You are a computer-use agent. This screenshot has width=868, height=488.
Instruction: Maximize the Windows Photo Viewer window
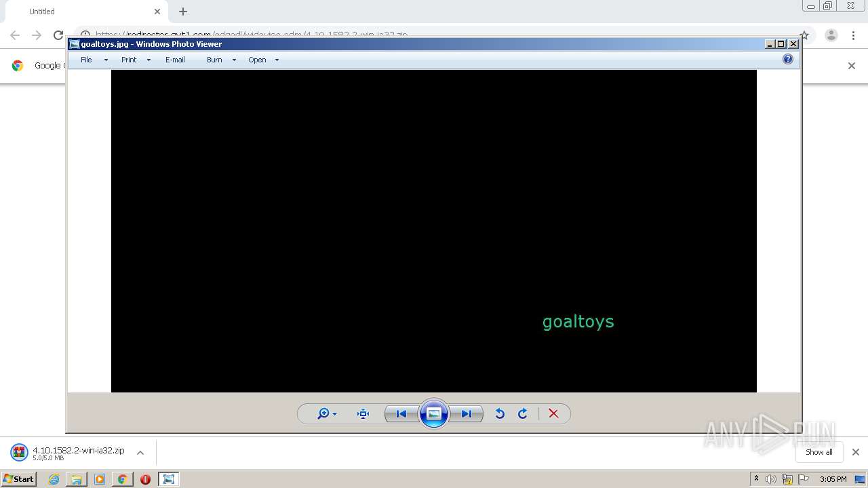point(781,44)
